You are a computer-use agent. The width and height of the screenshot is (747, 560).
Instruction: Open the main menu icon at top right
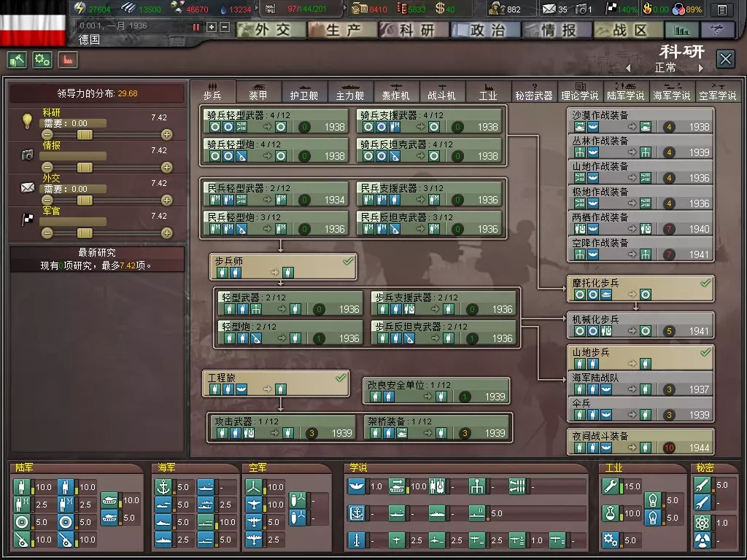(x=721, y=9)
